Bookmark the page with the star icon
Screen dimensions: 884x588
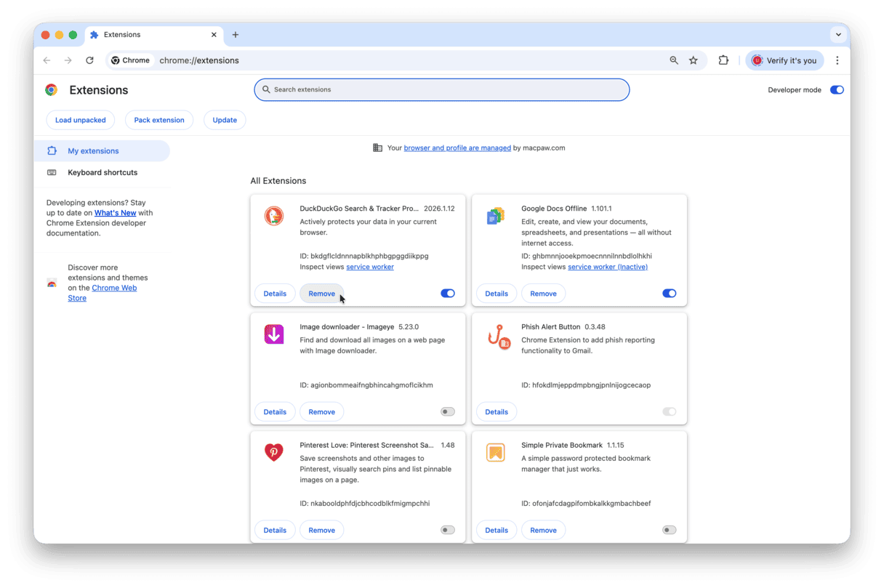[x=693, y=60]
